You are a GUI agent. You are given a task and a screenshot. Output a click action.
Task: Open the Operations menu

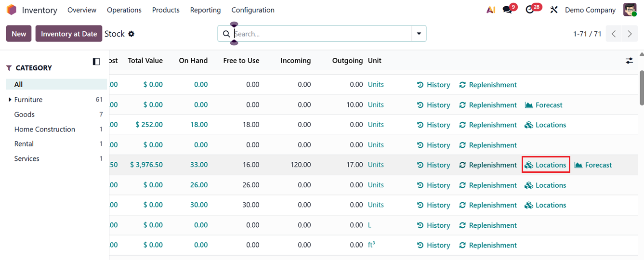124,10
